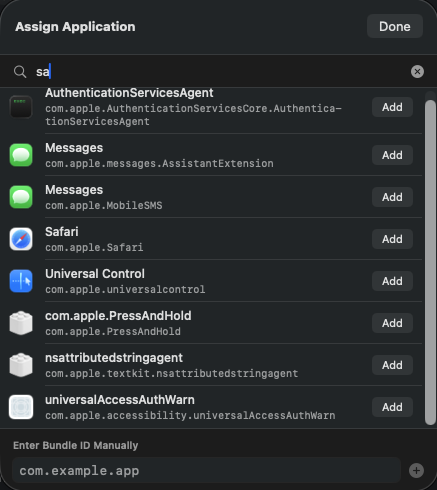The width and height of the screenshot is (437, 490).
Task: Click the 'Enter Bundle ID Manually' label
Action: pyautogui.click(x=76, y=445)
